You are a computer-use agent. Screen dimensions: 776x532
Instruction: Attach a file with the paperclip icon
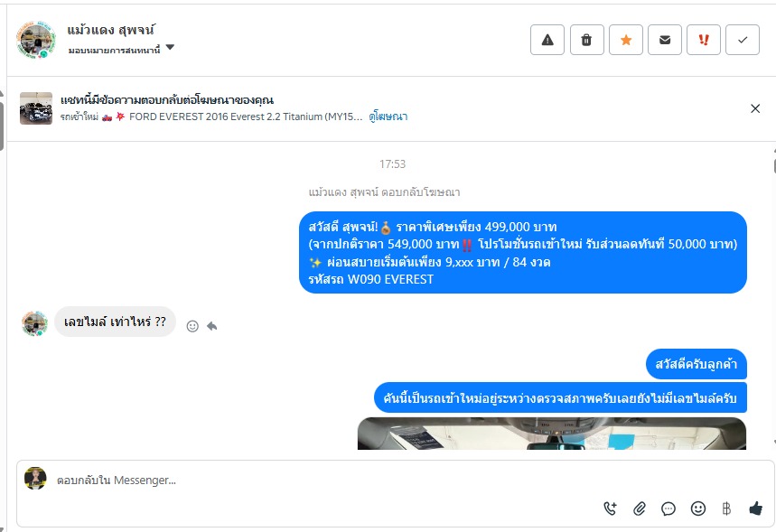[x=640, y=509]
